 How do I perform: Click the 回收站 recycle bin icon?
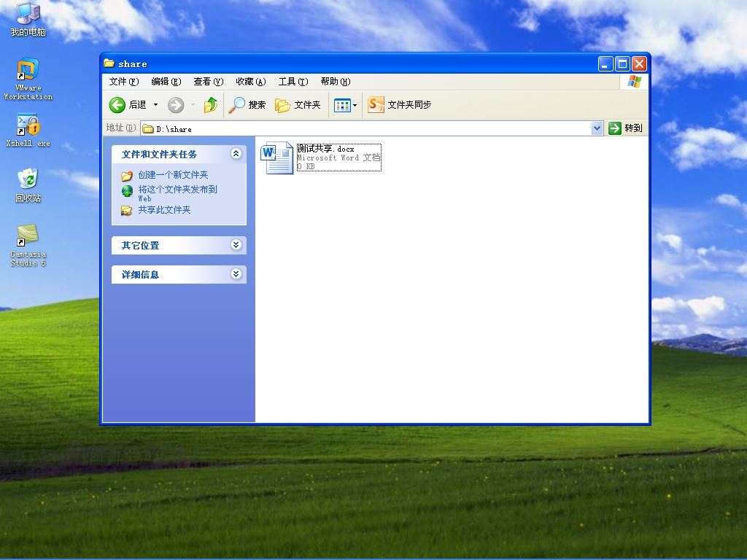[x=28, y=186]
